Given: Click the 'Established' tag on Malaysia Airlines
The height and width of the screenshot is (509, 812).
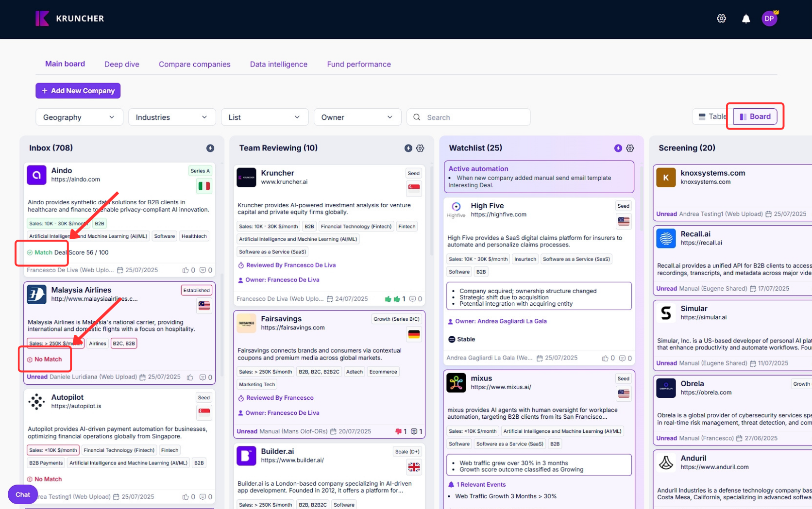Looking at the screenshot, I should click(196, 291).
